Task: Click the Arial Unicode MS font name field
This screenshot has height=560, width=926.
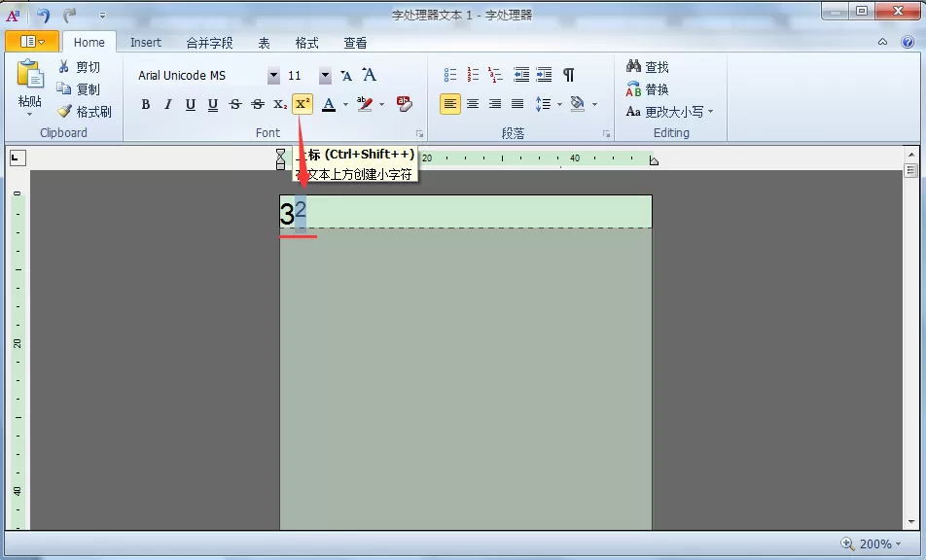Action: pos(200,76)
